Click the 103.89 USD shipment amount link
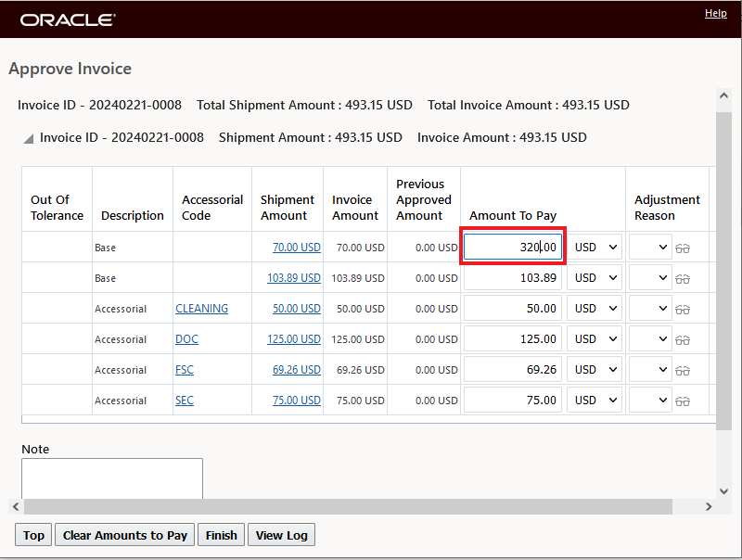The image size is (742, 560). [x=294, y=277]
